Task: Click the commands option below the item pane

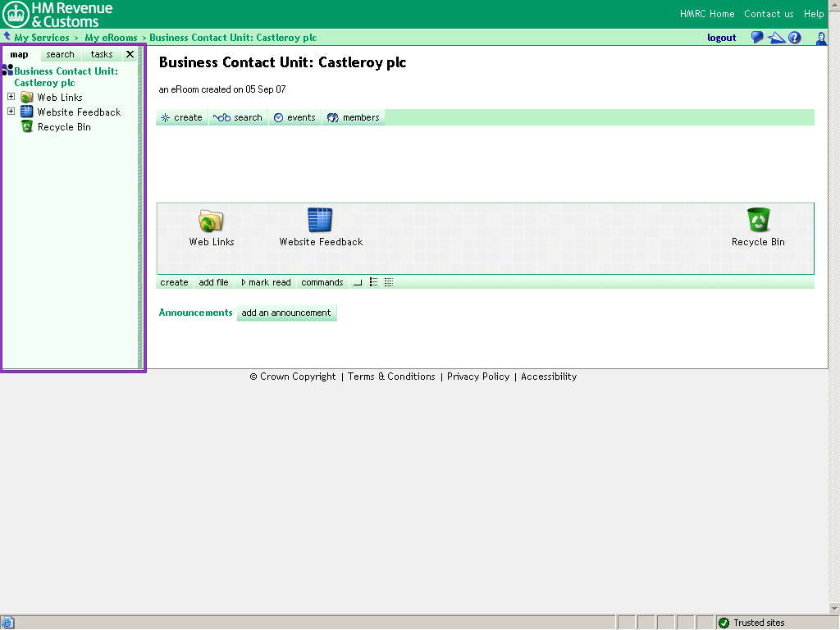Action: click(x=322, y=282)
